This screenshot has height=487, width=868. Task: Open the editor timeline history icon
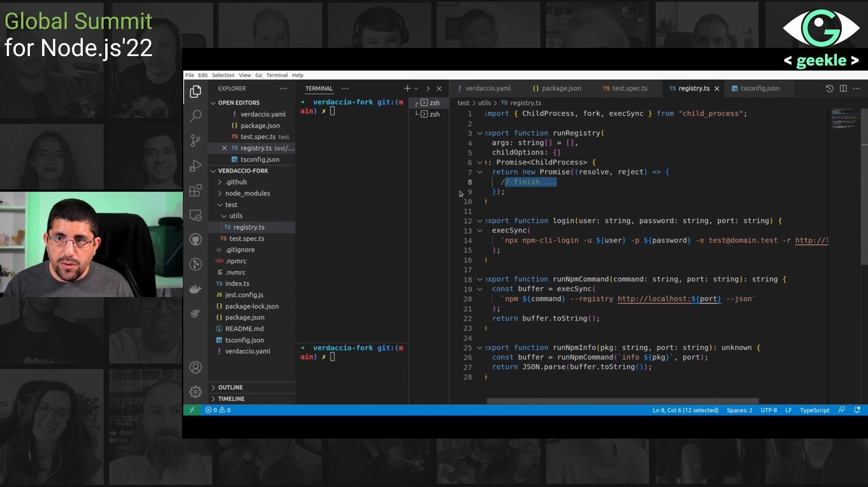point(830,89)
